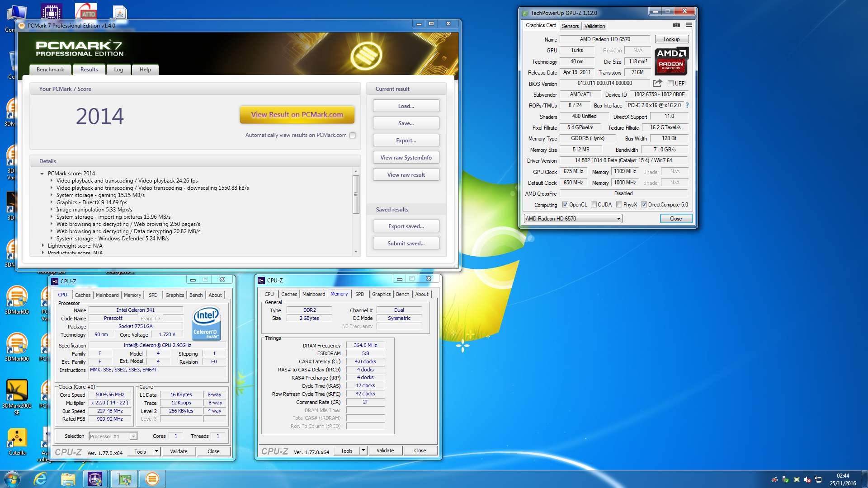Switch to PCMark 7 via taskbar icon
Viewport: 868px width, 488px height.
point(152,479)
